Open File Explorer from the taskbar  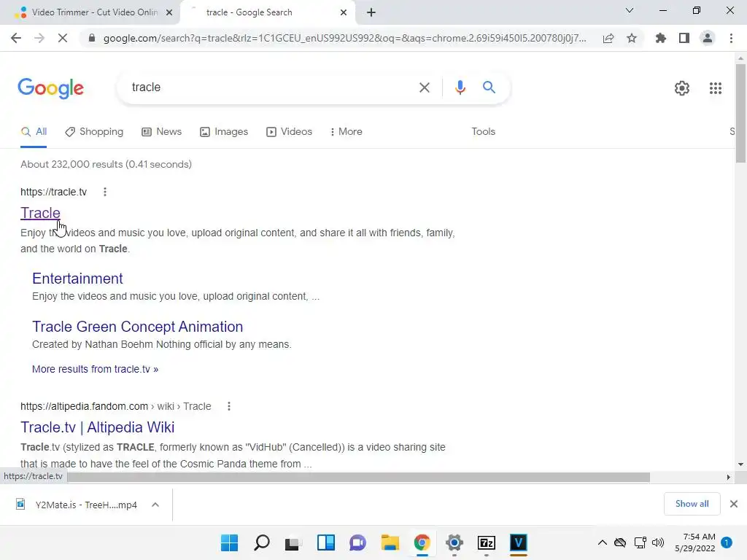pos(390,542)
